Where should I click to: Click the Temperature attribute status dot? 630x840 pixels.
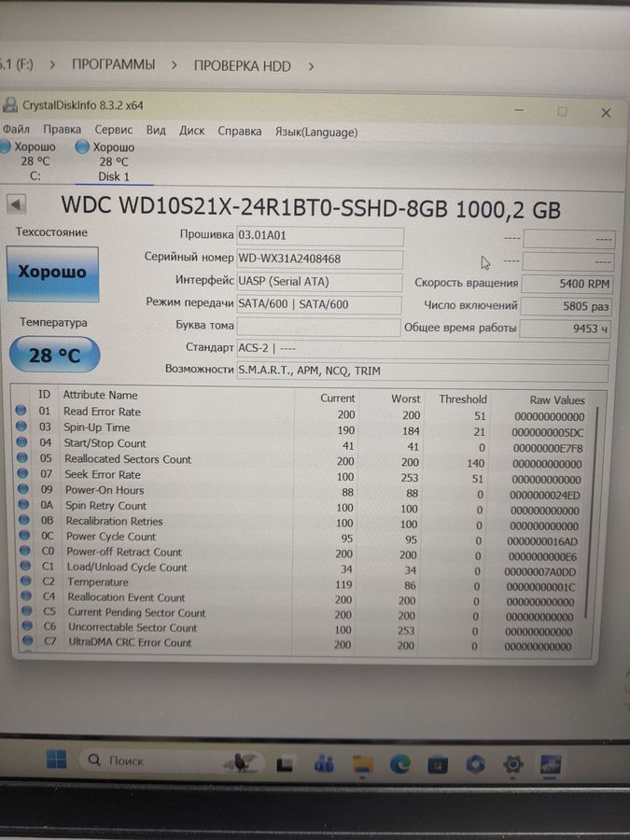[x=21, y=582]
